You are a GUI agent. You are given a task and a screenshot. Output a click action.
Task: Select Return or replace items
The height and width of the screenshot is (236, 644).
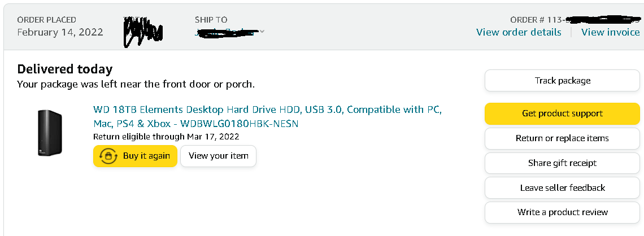[x=562, y=138]
